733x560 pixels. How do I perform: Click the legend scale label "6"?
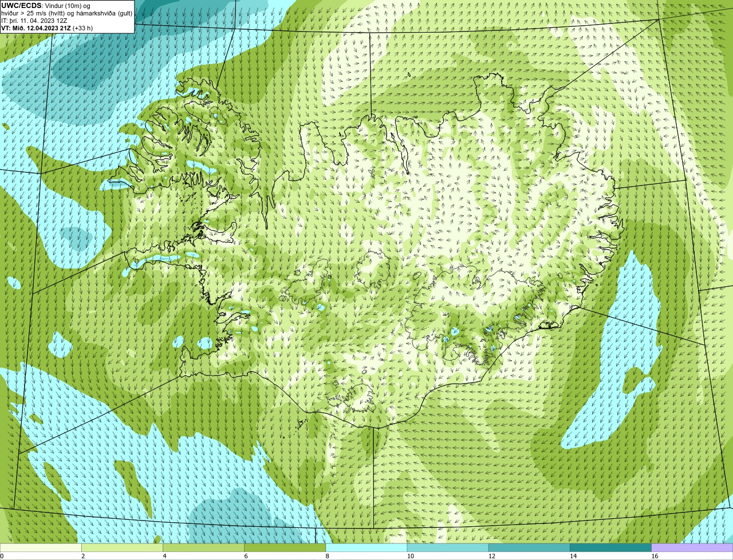point(246,556)
